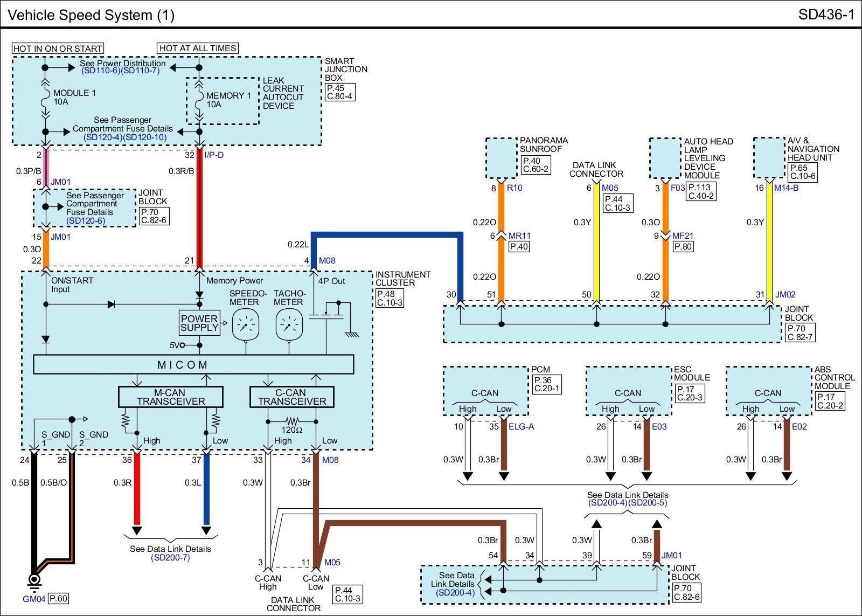Click the SD120-6 joint block reference
Viewport: 862px width, 616px height.
click(86, 220)
